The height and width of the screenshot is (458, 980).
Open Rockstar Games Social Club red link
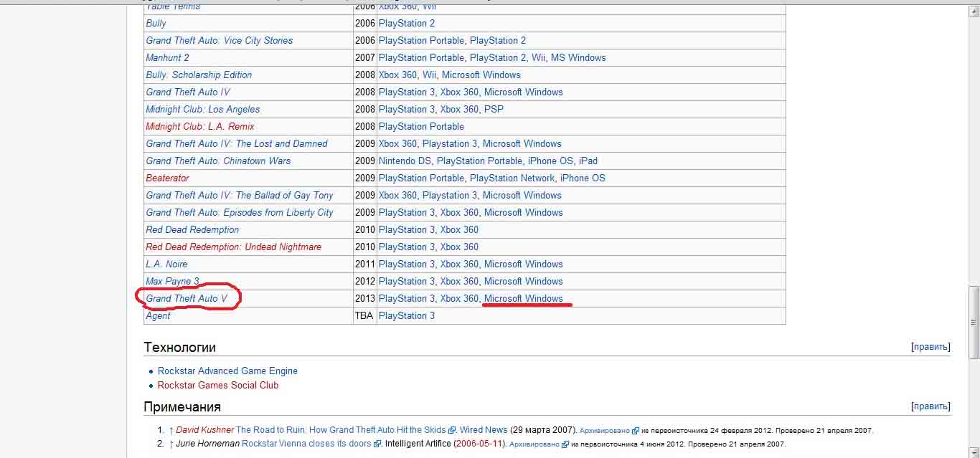click(x=217, y=385)
